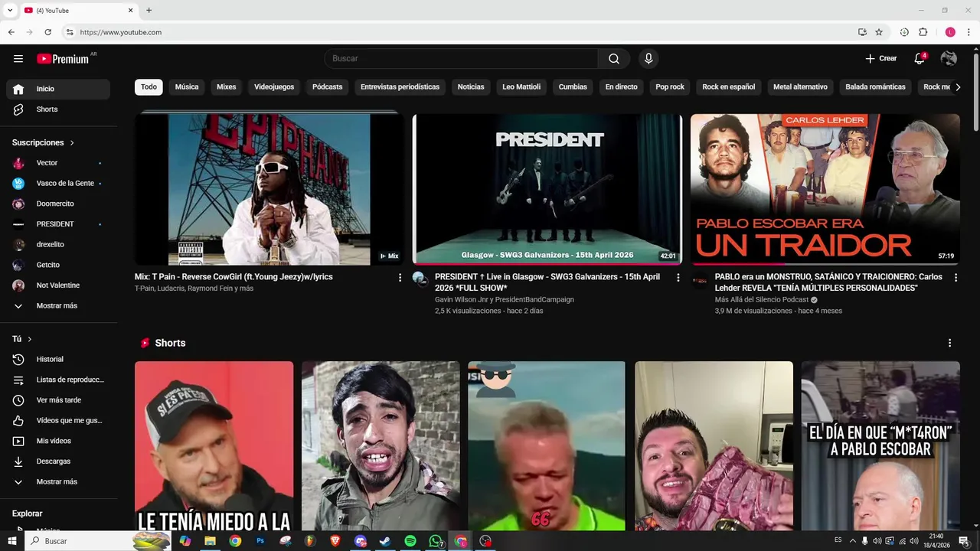Open Videos que me gustan
The width and height of the screenshot is (980, 551).
pyautogui.click(x=58, y=421)
